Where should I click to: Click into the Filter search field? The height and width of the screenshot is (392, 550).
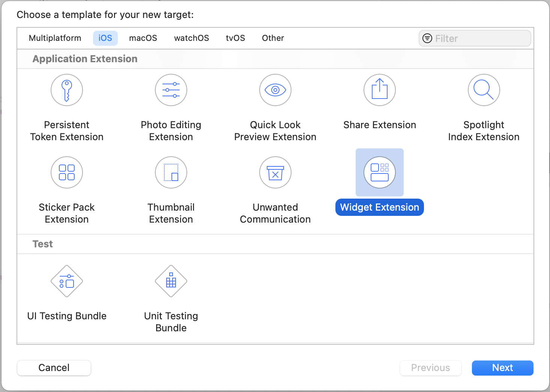coord(480,39)
